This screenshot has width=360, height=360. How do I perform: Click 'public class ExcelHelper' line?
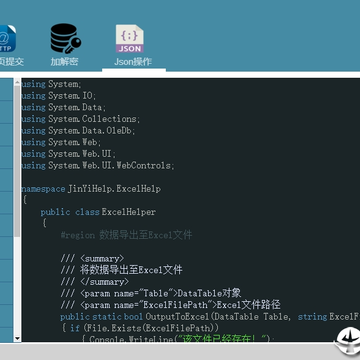click(x=98, y=212)
